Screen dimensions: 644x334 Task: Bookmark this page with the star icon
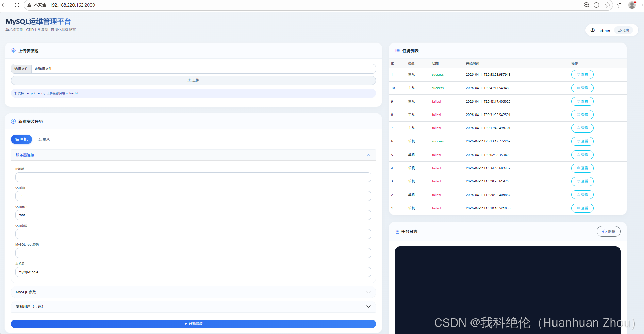tap(608, 5)
